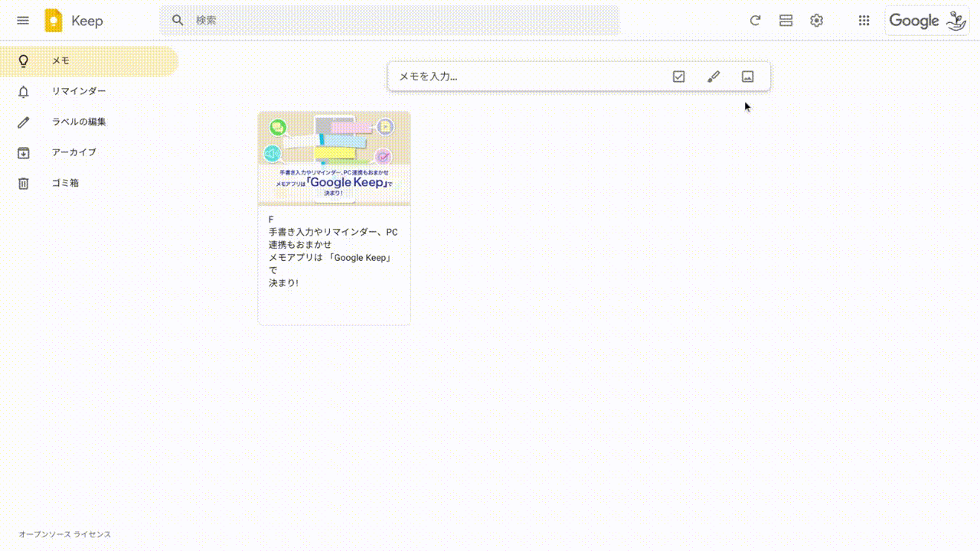Switch to list view layout icon
The image size is (980, 551).
click(786, 21)
